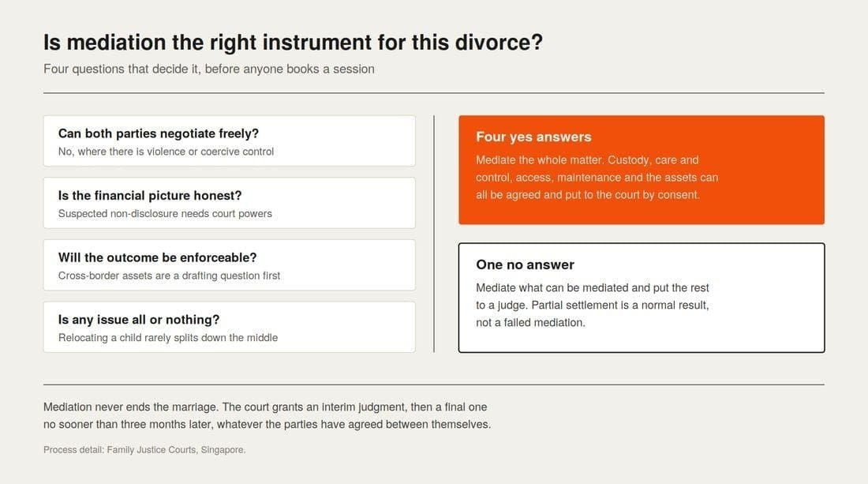Image resolution: width=868 pixels, height=484 pixels.
Task: Click the 'Mediate the whole matter' paragraph
Action: (x=597, y=177)
